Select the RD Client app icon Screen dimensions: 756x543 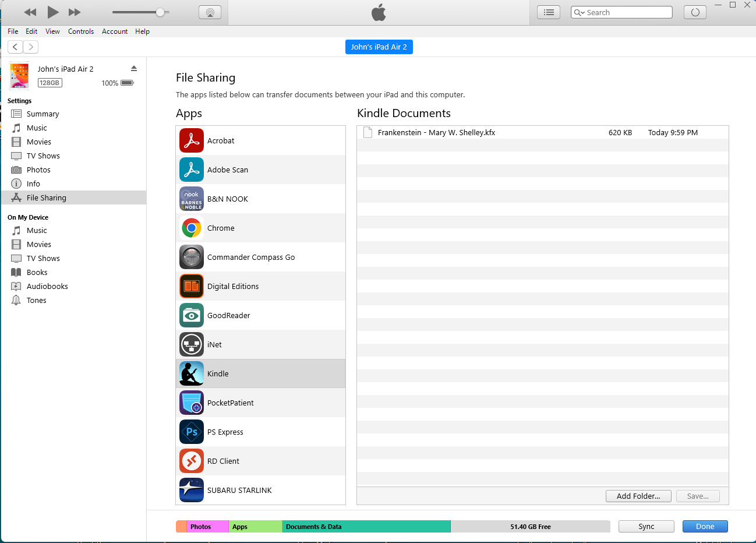[x=192, y=461]
